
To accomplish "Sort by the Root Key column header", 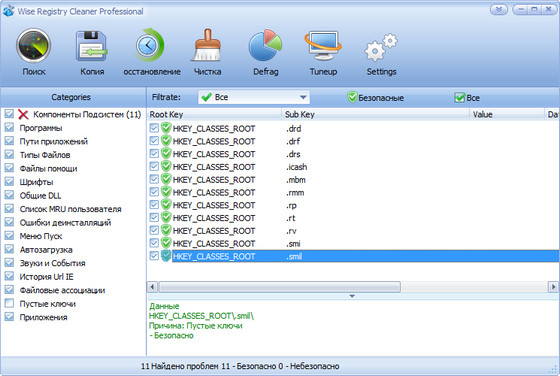I will coord(214,114).
